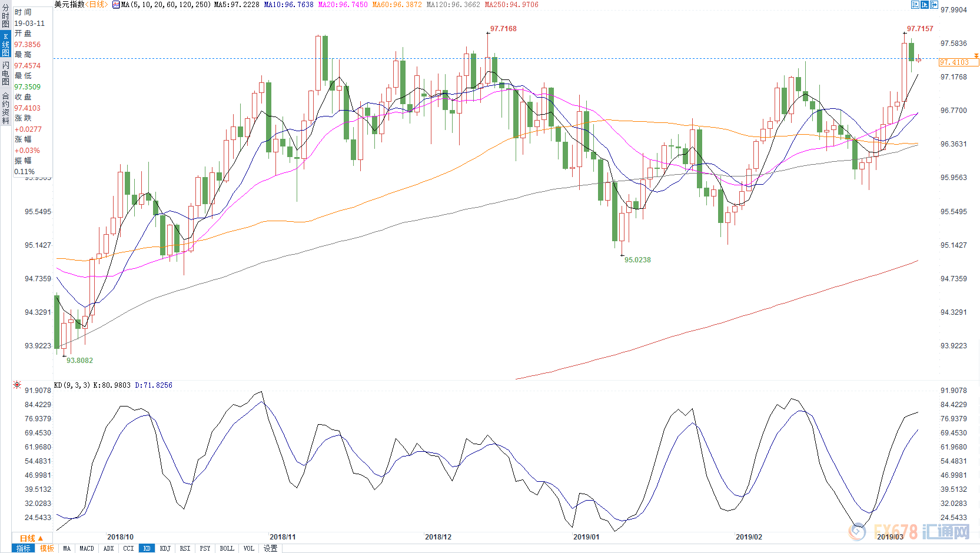Open the <日线> period dropdown in title

[97, 5]
